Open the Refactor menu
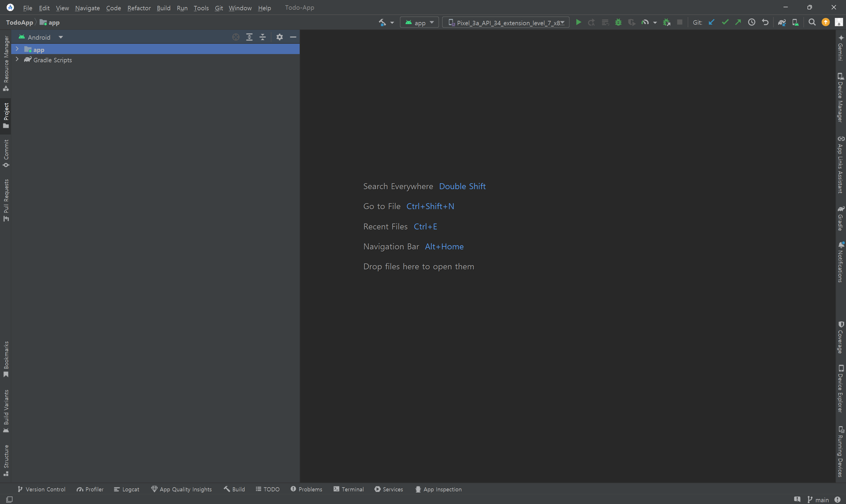 point(139,8)
